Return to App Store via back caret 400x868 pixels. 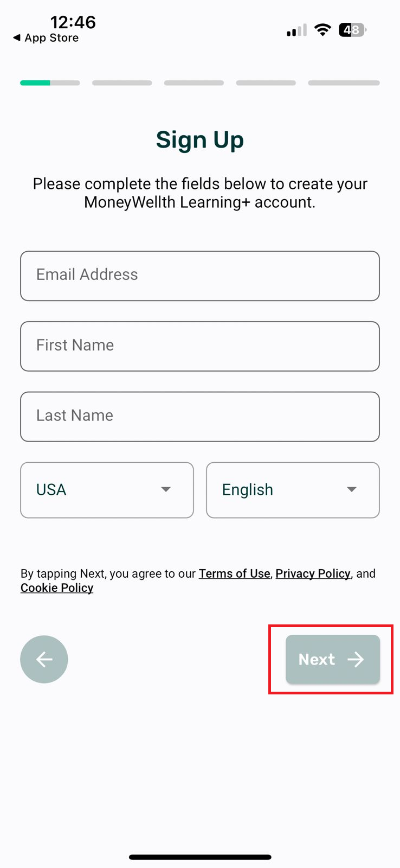pos(17,38)
